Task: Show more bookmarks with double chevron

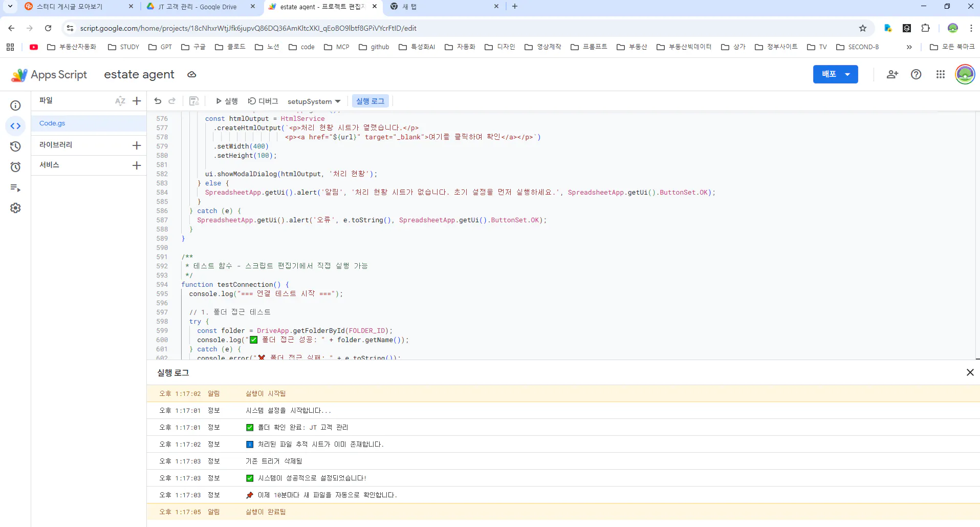Action: [x=909, y=47]
